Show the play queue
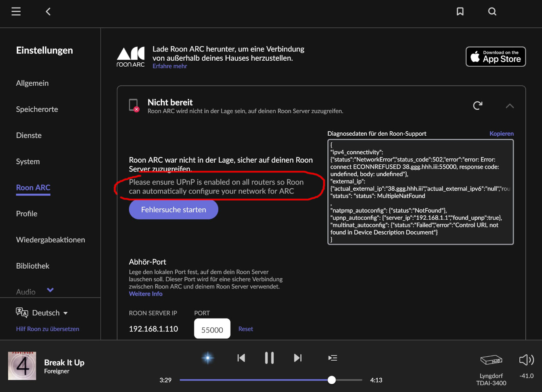The height and width of the screenshot is (392, 542). tap(333, 358)
